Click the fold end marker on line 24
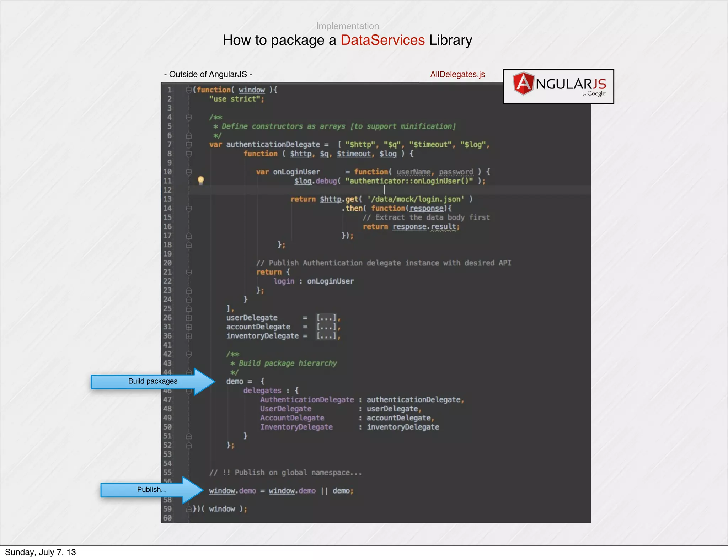 point(189,300)
